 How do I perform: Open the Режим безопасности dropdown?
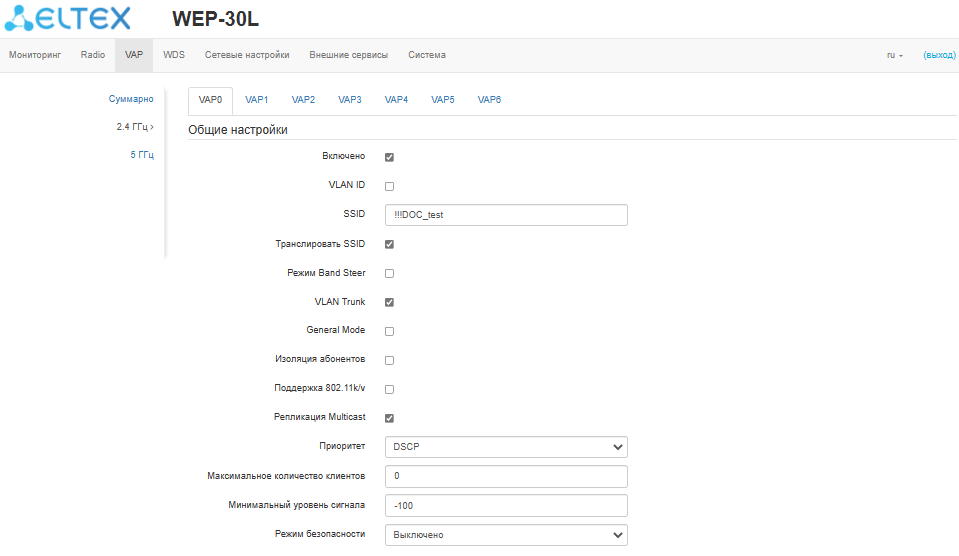[506, 535]
